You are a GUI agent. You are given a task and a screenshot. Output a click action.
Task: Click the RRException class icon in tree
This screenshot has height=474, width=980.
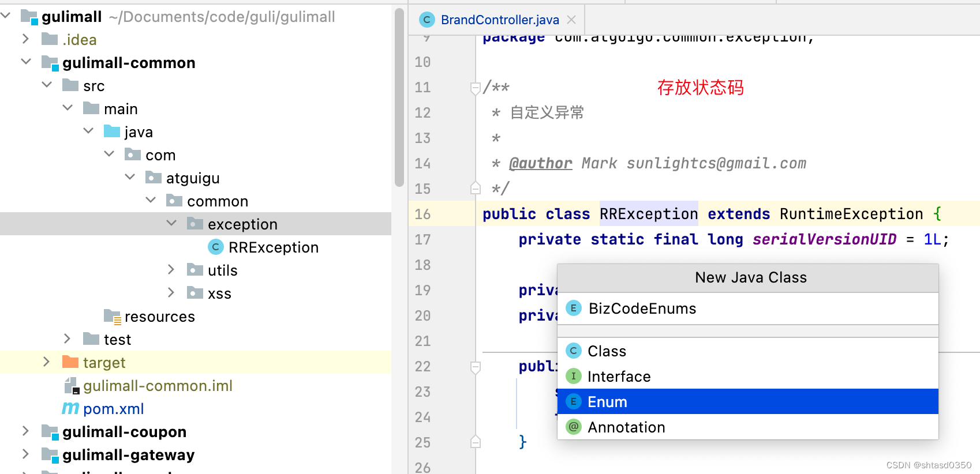tap(216, 247)
